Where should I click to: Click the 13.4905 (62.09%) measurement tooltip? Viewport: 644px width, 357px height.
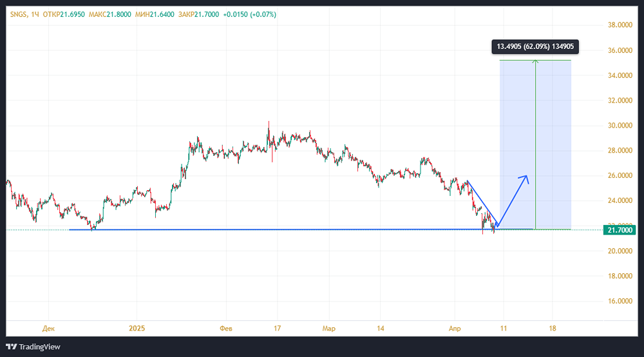pos(535,46)
